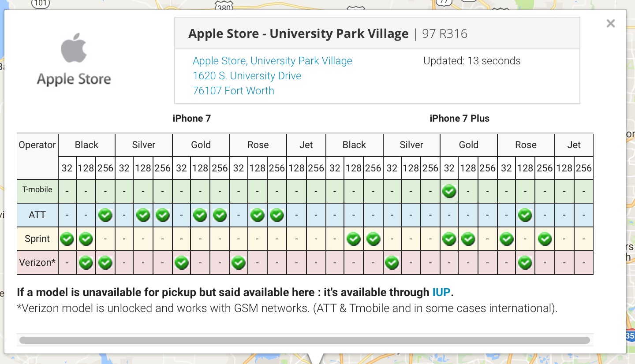This screenshot has width=635, height=364.
Task: Click T-mobile checkmark for iPhone 7 Plus Gold 32
Action: (449, 192)
